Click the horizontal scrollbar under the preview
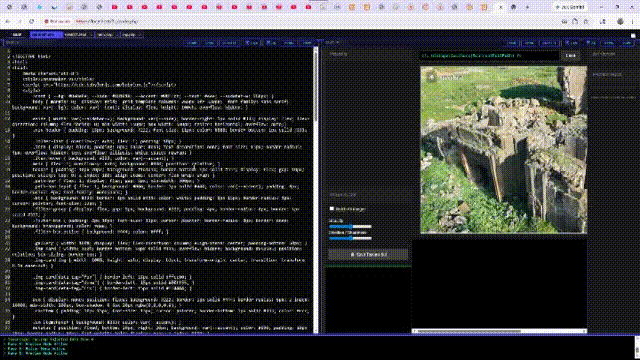The width and height of the screenshot is (640, 360). 499,331
